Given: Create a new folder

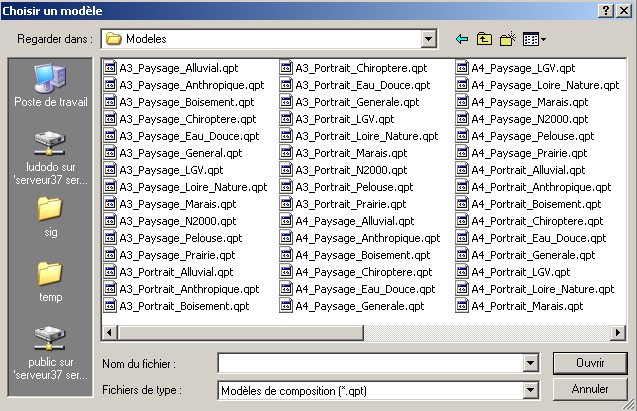Looking at the screenshot, I should coord(508,39).
